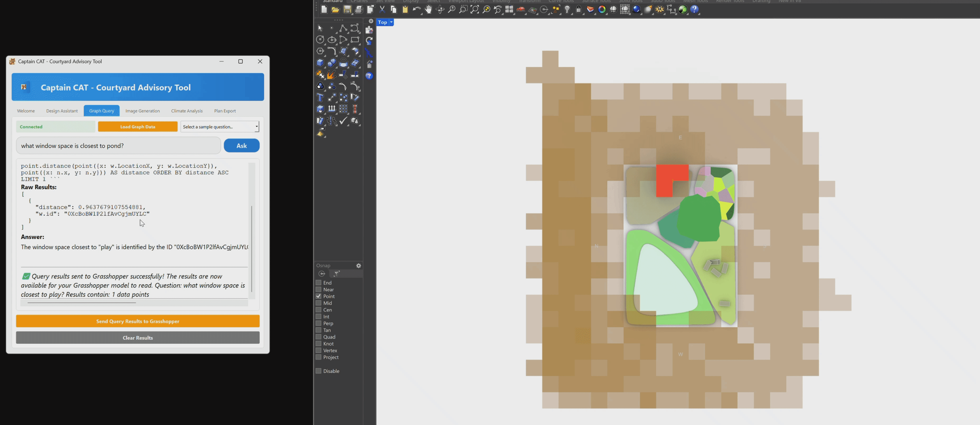Select the Polygon hexagon tool

coord(320,51)
